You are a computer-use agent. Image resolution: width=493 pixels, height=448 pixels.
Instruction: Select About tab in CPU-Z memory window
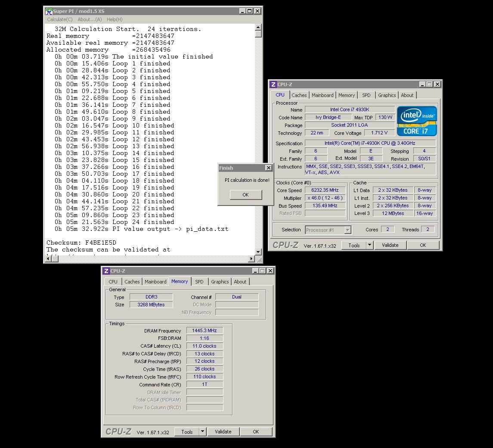[x=240, y=282]
